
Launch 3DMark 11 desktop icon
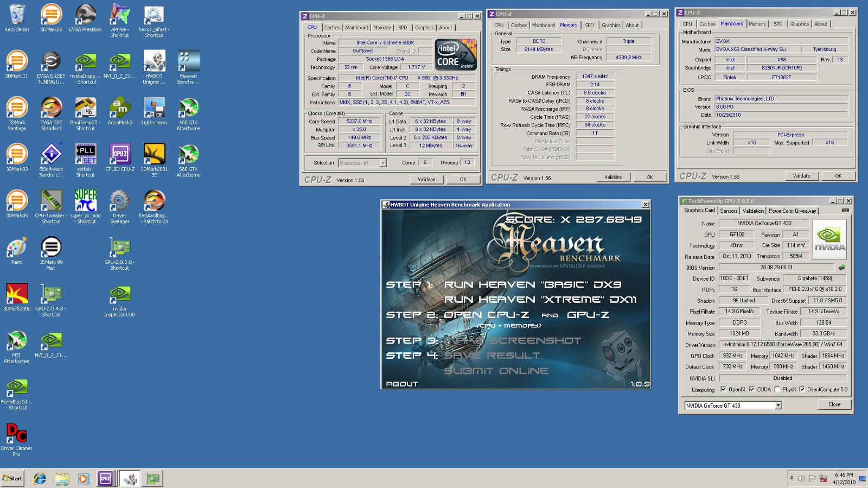(x=17, y=65)
